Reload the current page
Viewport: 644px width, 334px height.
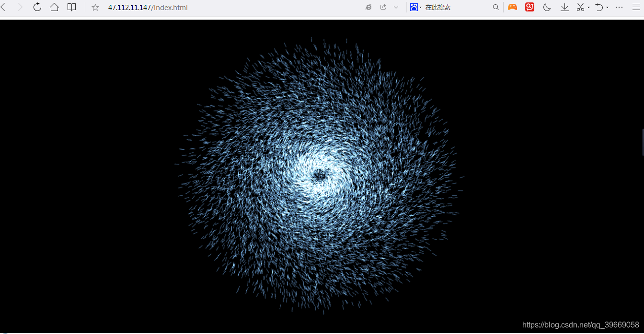(x=37, y=7)
